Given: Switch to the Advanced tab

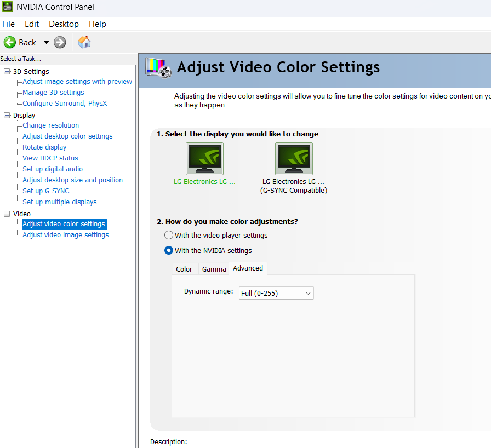Looking at the screenshot, I should coord(248,268).
